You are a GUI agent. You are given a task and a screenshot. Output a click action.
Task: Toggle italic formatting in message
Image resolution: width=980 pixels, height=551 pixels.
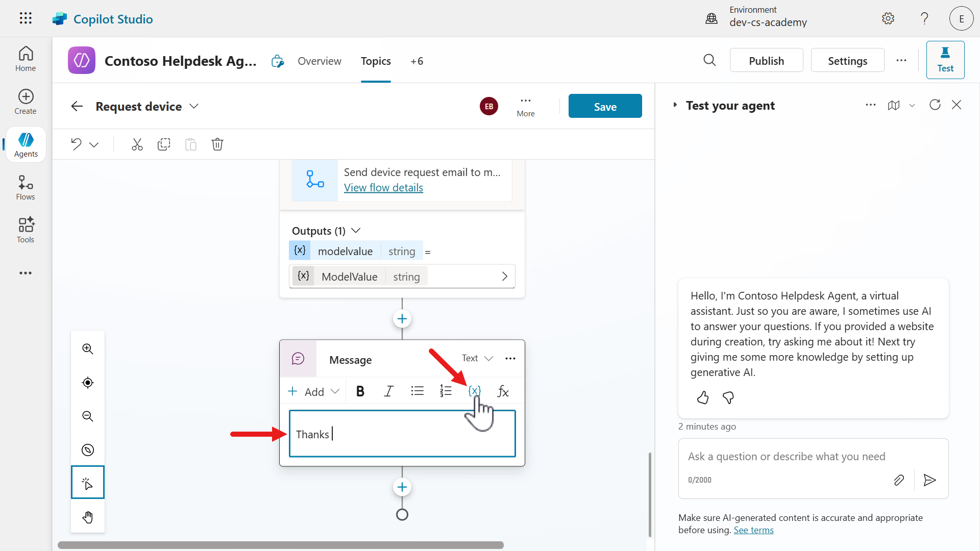click(x=388, y=391)
